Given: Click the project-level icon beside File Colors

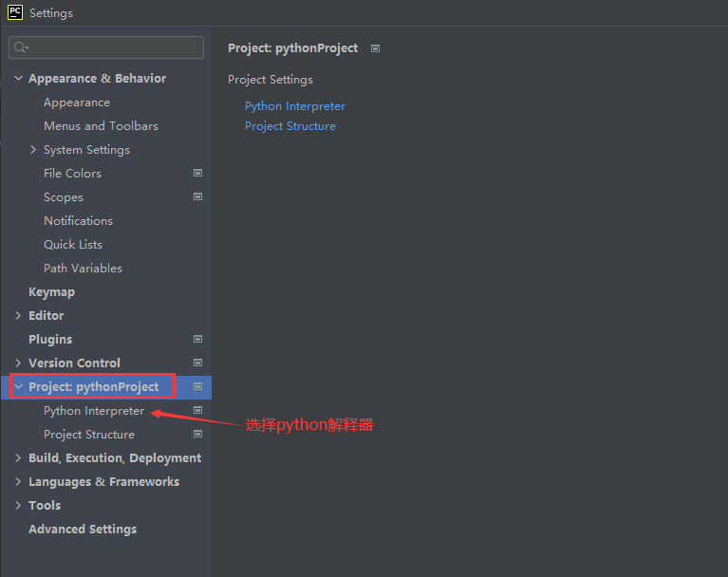Looking at the screenshot, I should pyautogui.click(x=197, y=173).
